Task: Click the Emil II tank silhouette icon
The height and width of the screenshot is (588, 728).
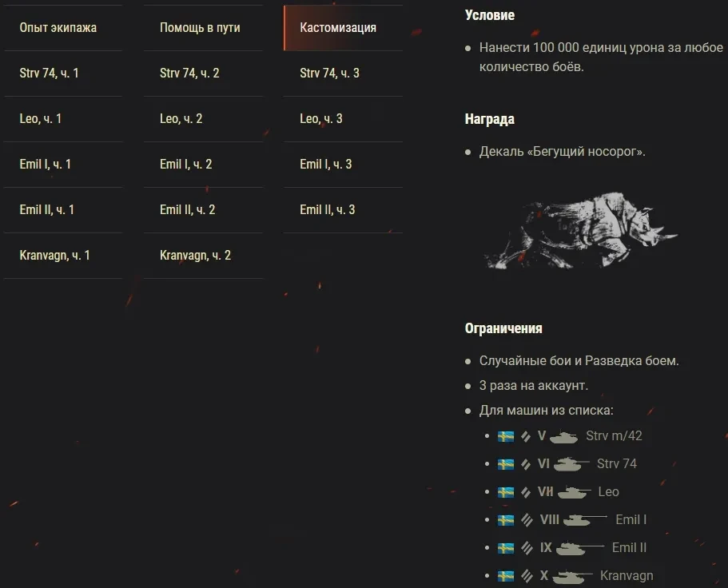Action: pyautogui.click(x=579, y=548)
